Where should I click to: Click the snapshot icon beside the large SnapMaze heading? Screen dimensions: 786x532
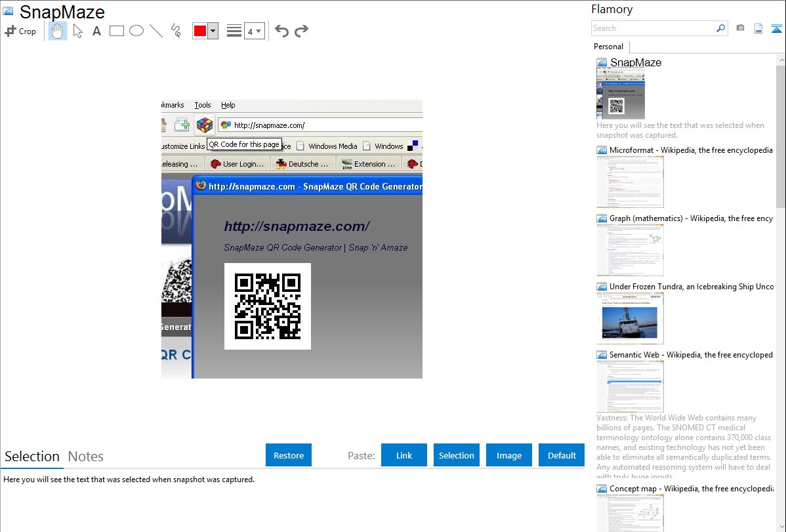coord(8,11)
